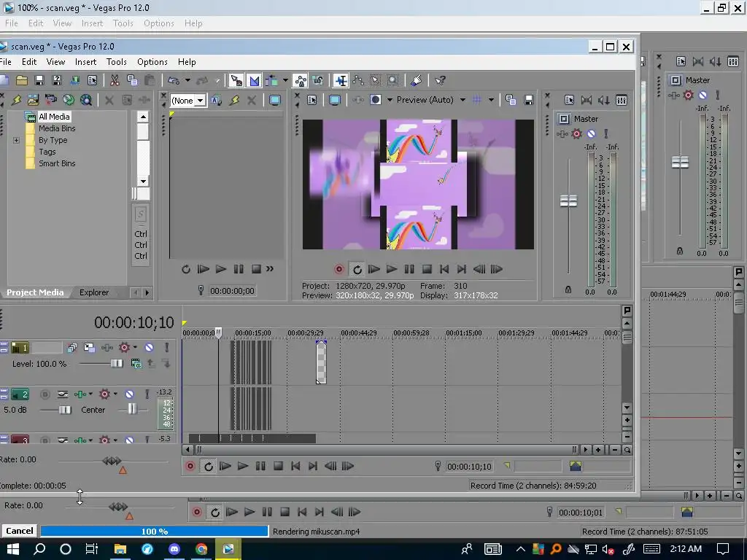Click Play in timeline transport bar
The height and width of the screenshot is (560, 747).
pyautogui.click(x=243, y=466)
